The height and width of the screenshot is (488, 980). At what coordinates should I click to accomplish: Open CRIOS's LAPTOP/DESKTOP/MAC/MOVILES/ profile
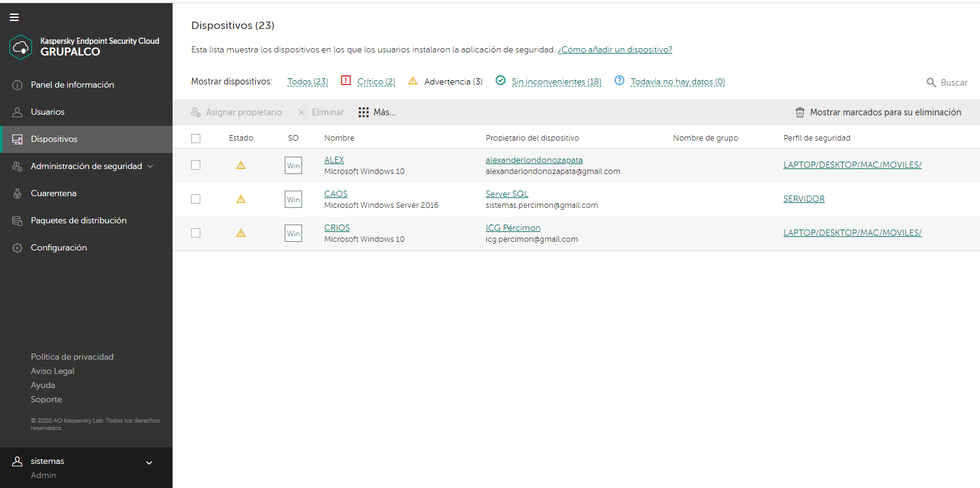[x=852, y=233]
